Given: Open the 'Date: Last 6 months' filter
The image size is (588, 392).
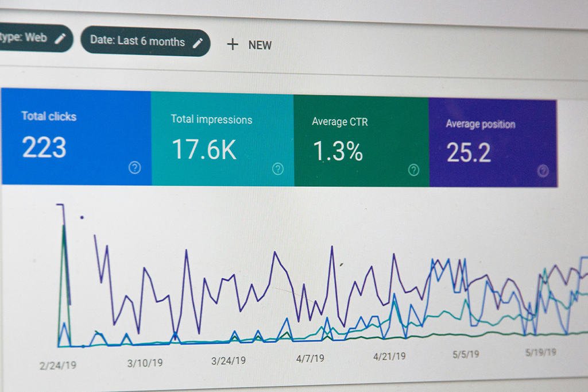Looking at the screenshot, I should pos(137,42).
